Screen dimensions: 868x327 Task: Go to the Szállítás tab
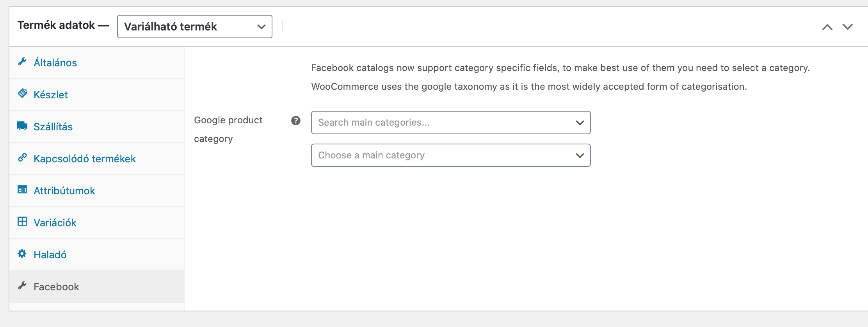(x=53, y=127)
